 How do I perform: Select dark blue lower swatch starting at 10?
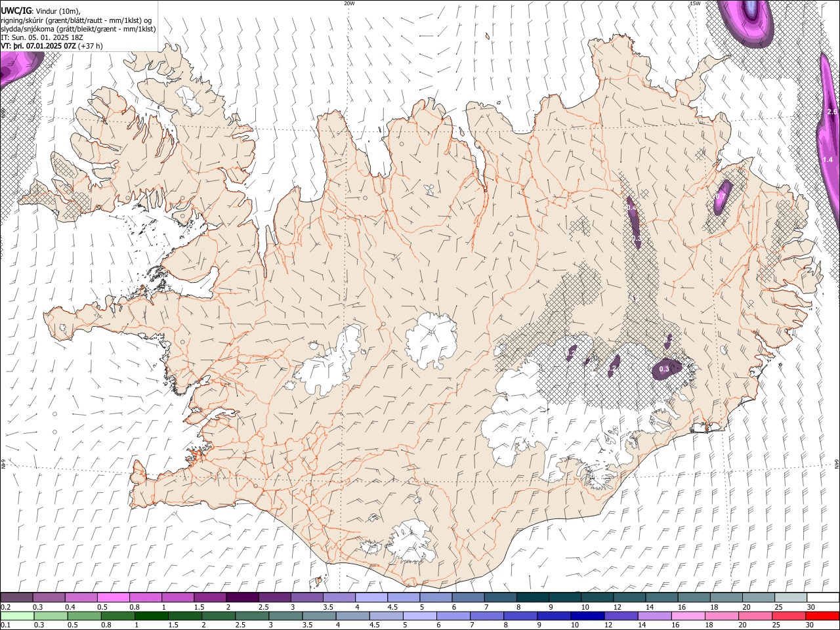(x=587, y=616)
